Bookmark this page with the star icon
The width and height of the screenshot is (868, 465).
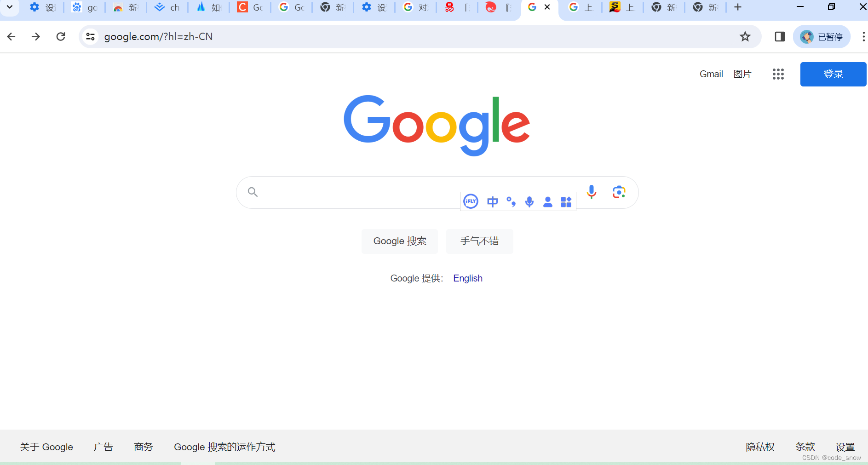point(745,36)
